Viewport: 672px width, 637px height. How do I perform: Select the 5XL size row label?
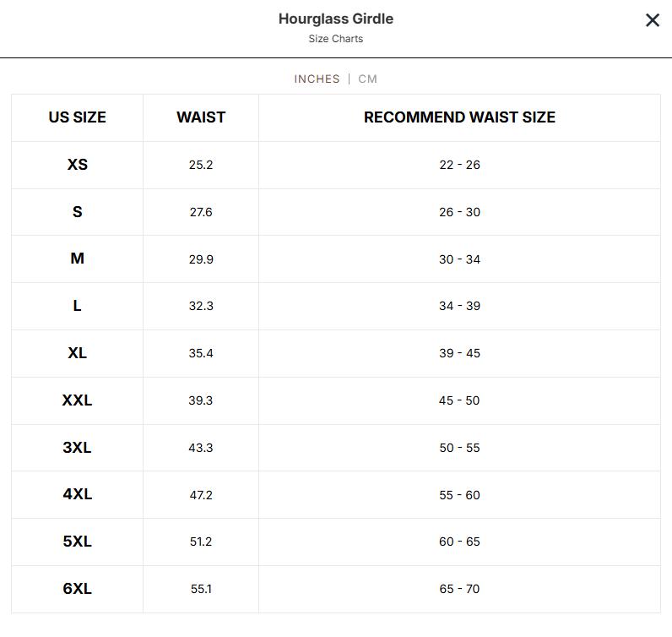click(77, 542)
